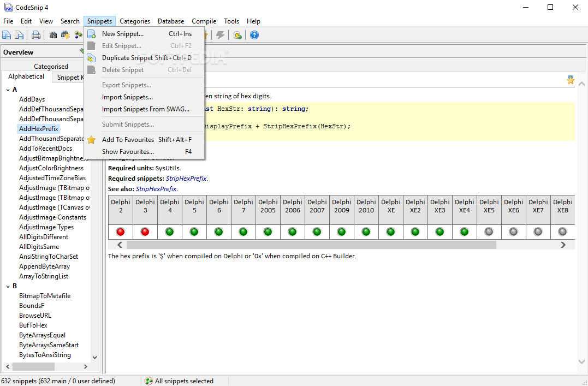Screen dimensions: 588x386
Task: Select AddHexPrefix in the snippet tree
Action: click(x=39, y=129)
